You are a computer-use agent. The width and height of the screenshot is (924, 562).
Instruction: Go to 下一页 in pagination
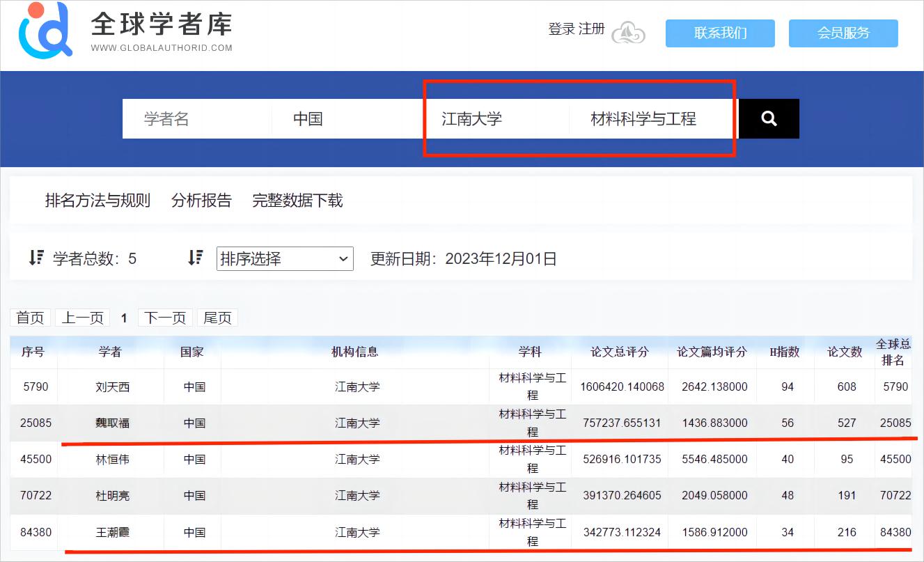(165, 318)
